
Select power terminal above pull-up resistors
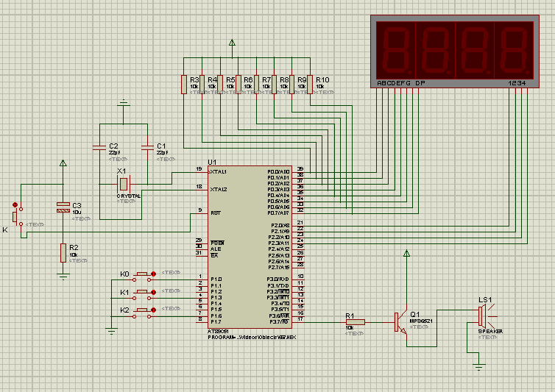[x=232, y=43]
